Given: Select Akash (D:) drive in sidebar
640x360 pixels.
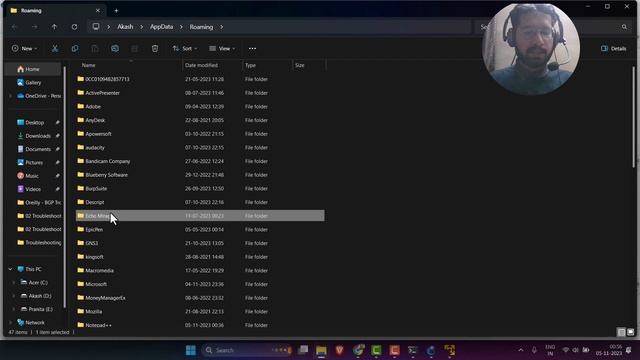Looking at the screenshot, I should tap(40, 296).
